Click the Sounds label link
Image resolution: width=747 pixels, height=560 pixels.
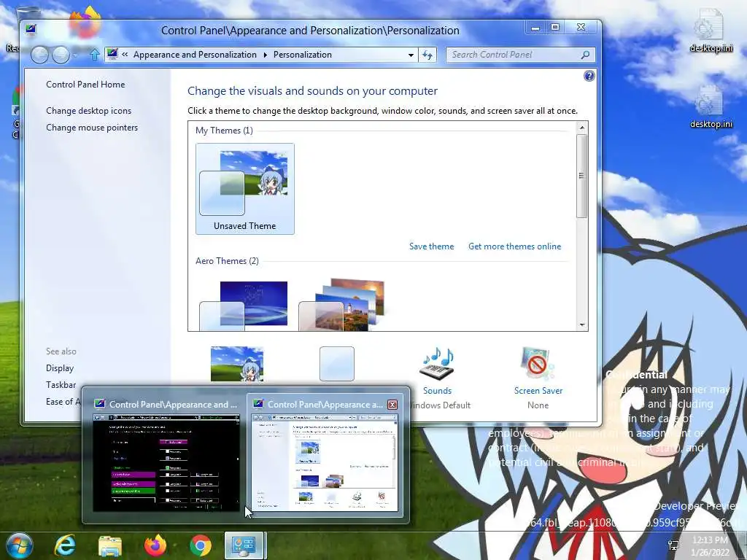[438, 391]
